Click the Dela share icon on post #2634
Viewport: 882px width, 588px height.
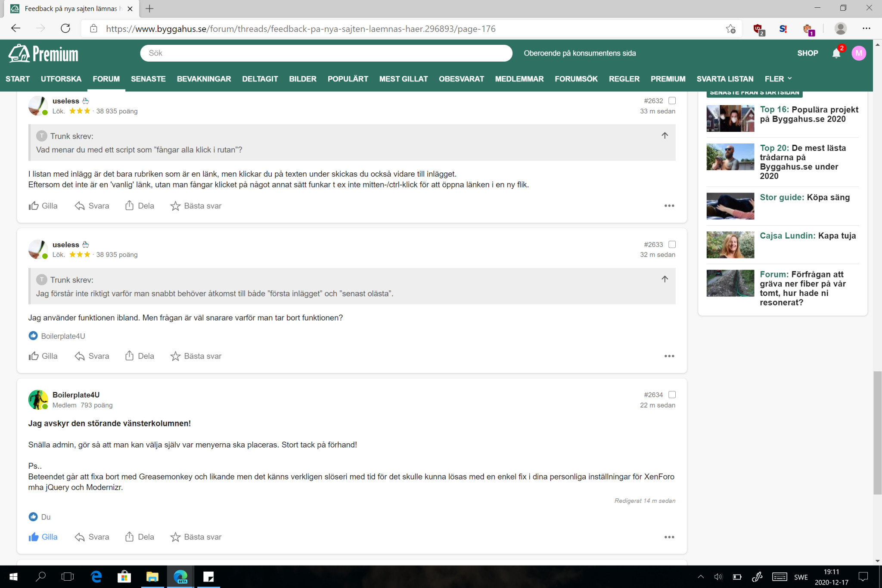click(x=129, y=537)
